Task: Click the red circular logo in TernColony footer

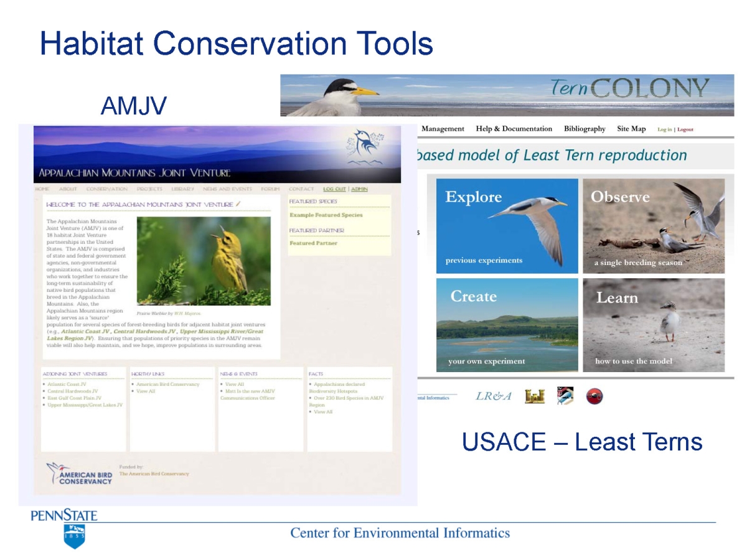Action: pos(595,396)
